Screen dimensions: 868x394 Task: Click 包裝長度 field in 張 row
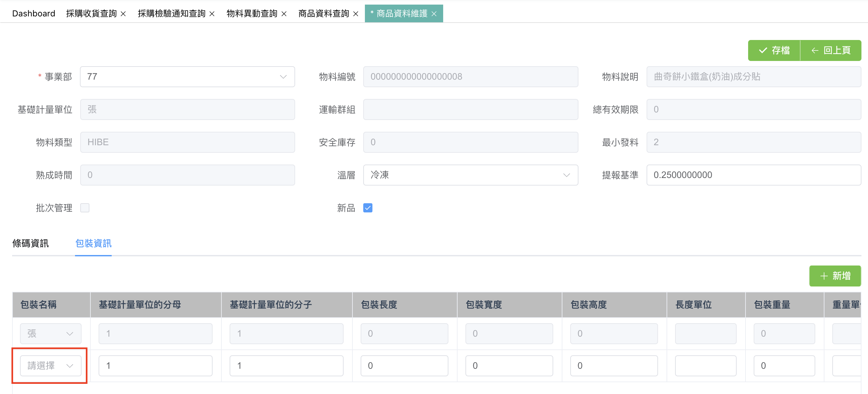click(x=404, y=334)
